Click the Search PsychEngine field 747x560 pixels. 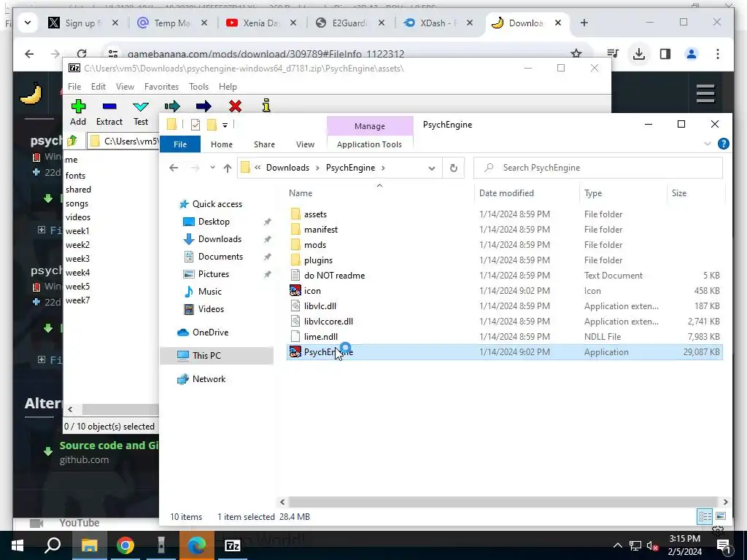(x=598, y=168)
